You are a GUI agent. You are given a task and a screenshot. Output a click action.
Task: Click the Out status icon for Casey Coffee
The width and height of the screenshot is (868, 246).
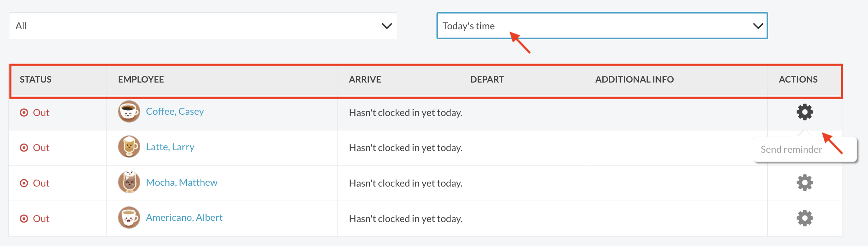24,113
